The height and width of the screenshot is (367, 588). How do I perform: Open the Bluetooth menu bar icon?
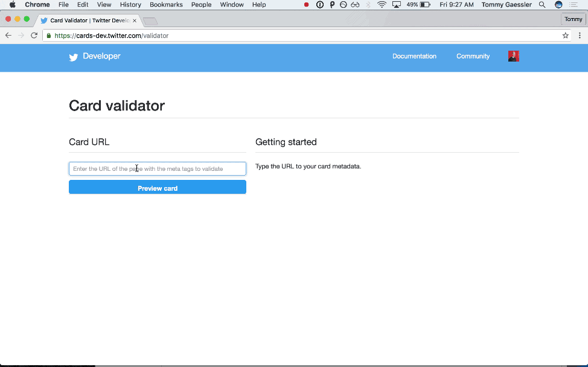368,4
